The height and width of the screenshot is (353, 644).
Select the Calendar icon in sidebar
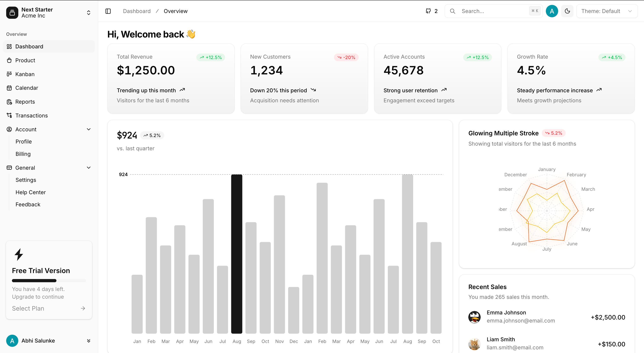9,88
